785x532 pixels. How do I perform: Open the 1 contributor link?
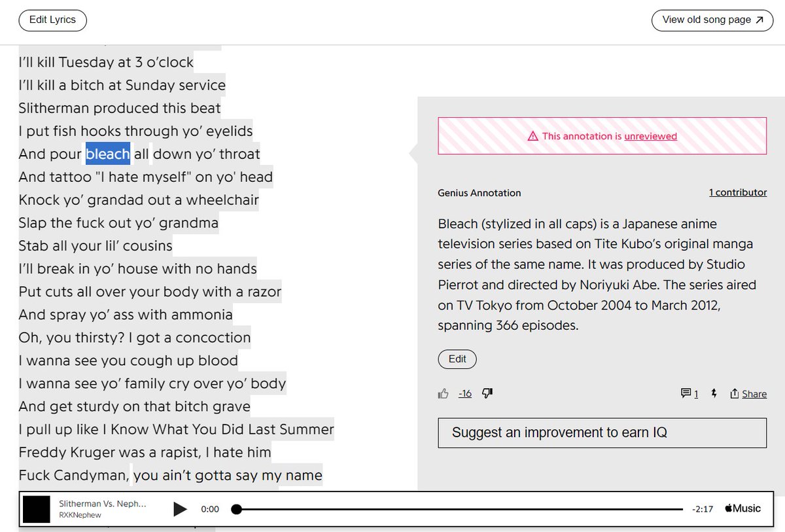pyautogui.click(x=738, y=192)
